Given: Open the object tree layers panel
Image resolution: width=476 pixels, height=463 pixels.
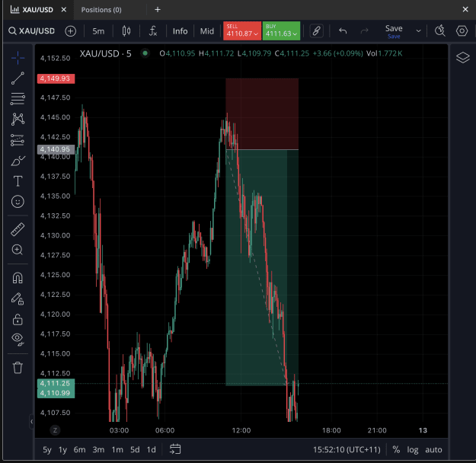Looking at the screenshot, I should coord(462,57).
